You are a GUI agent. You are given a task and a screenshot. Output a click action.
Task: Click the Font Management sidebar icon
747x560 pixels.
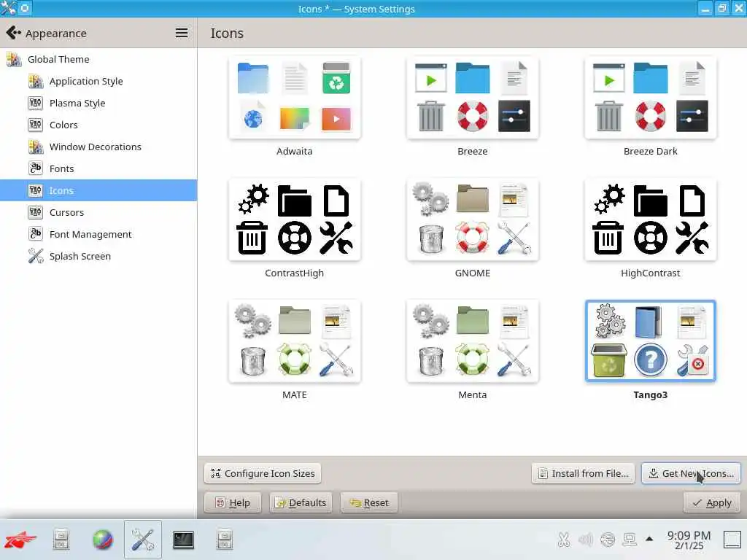pos(36,234)
